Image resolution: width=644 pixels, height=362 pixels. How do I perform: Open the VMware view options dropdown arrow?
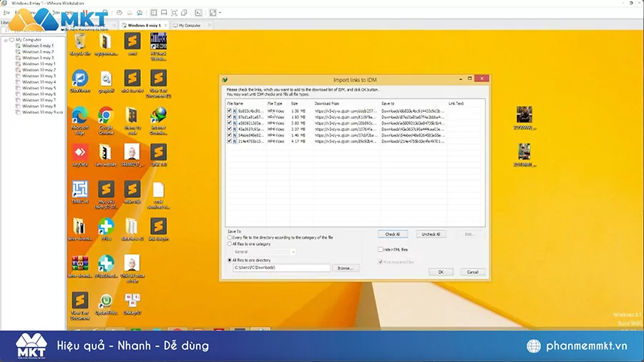[x=220, y=13]
